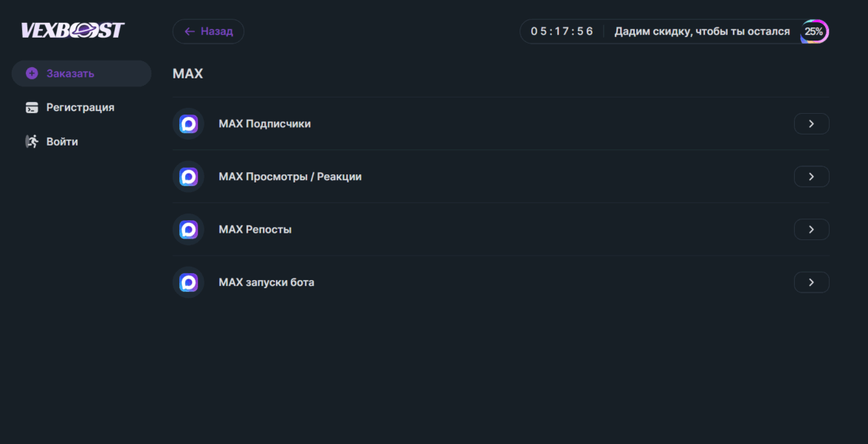Viewport: 868px width, 444px height.
Task: Expand MAX Подписчики with its chevron
Action: (x=811, y=124)
